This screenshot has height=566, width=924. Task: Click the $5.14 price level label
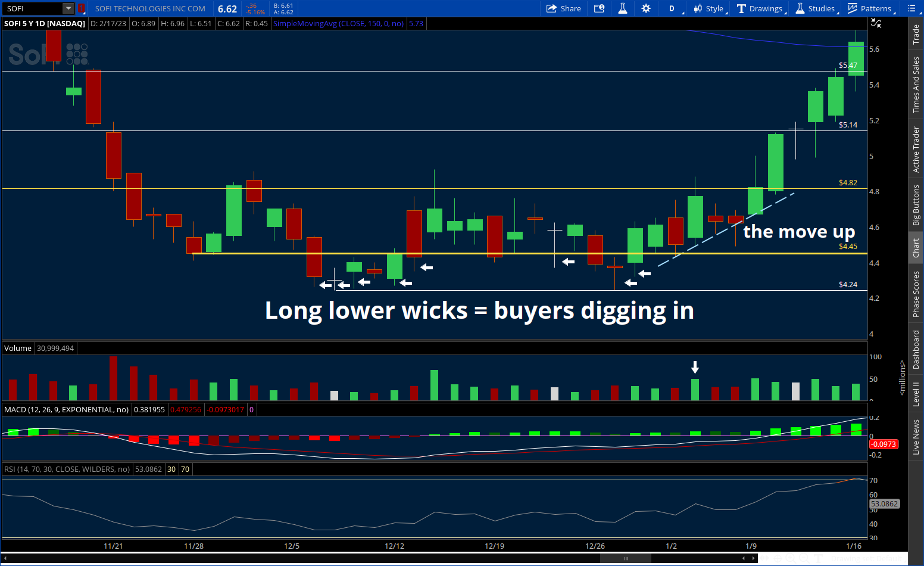pos(848,125)
